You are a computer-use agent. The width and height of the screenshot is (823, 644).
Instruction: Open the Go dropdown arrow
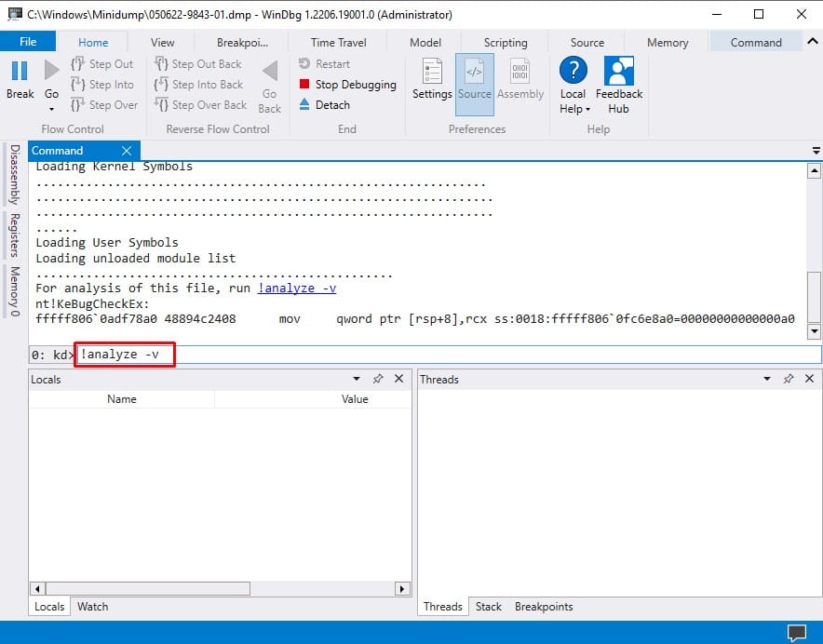(x=51, y=109)
